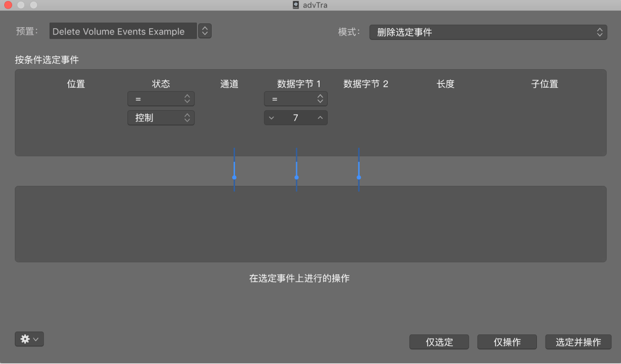
Task: Click the advTra app icon in title bar
Action: pyautogui.click(x=295, y=5)
